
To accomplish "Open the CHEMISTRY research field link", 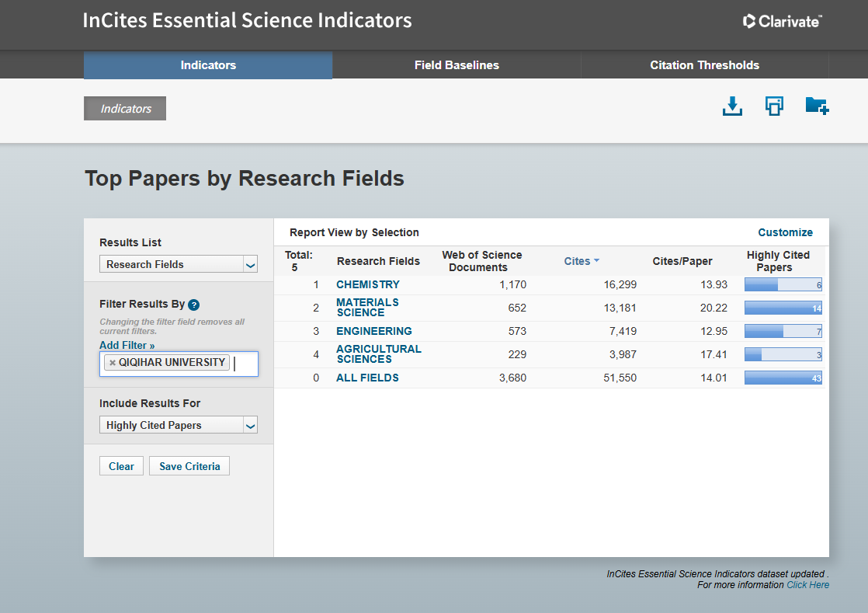I will [368, 284].
